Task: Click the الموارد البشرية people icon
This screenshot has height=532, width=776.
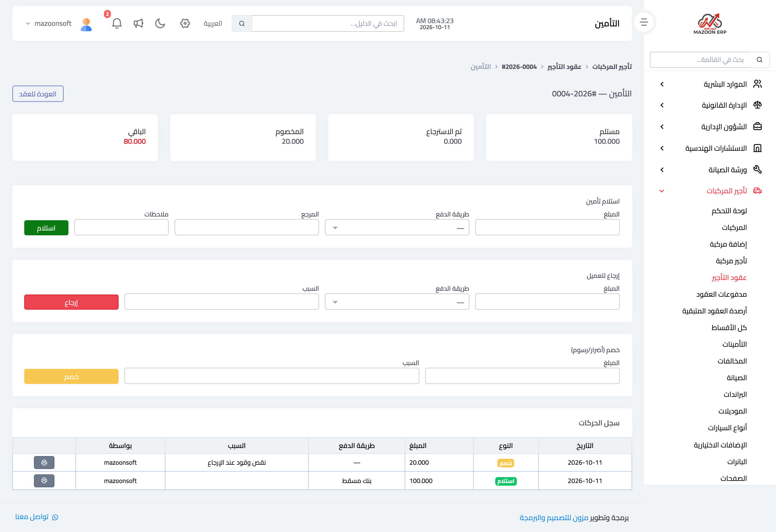Action: point(757,84)
